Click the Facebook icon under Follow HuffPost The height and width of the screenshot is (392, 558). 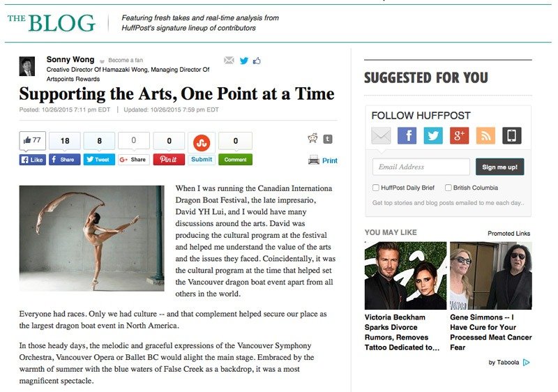pos(407,136)
